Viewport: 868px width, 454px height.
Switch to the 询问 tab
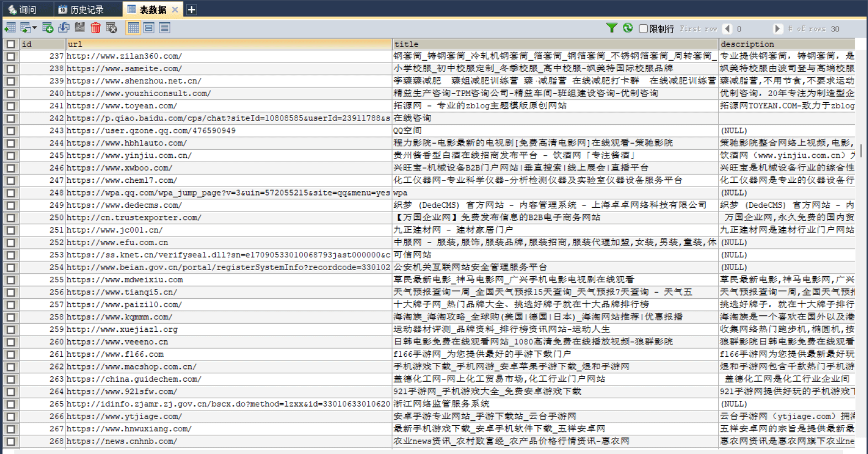pyautogui.click(x=22, y=9)
